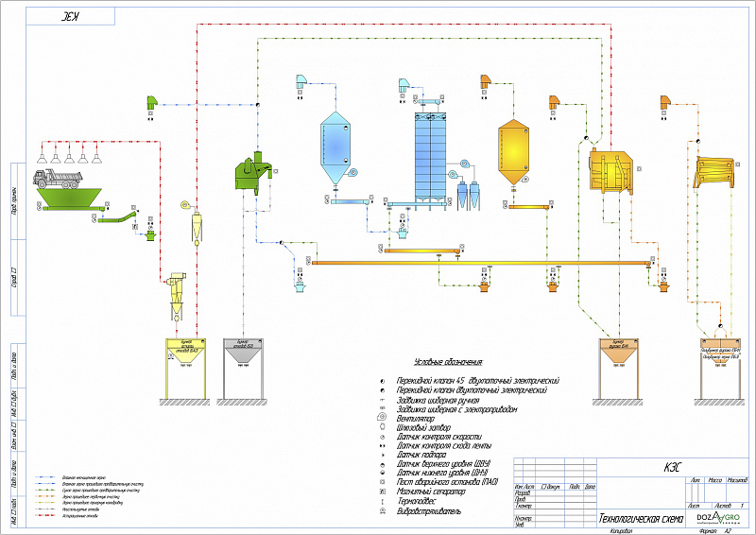This screenshot has width=756, height=535.
Task: Click the rotated 'ЭЕЖ' stamp at top left
Action: 70,16
